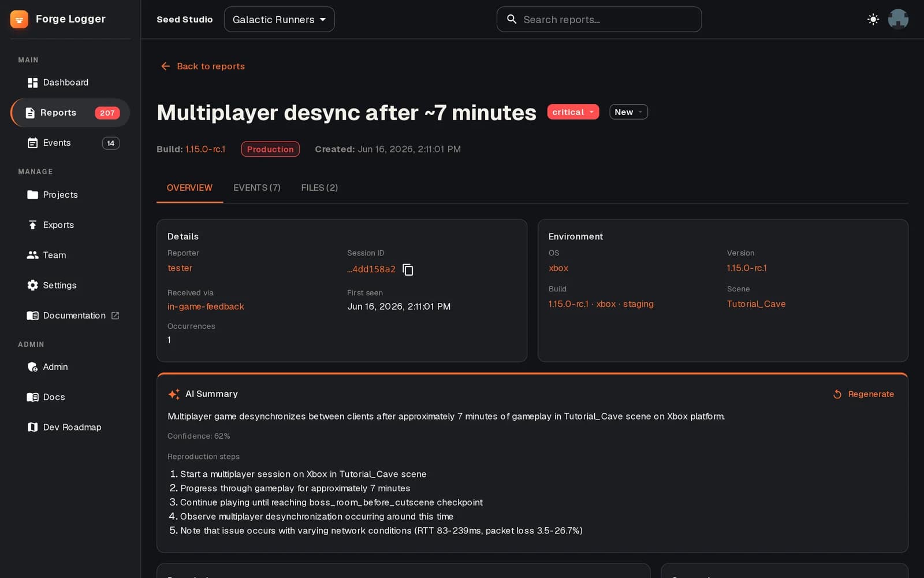
Task: Open Dev Roadmap in sidebar
Action: pyautogui.click(x=70, y=427)
